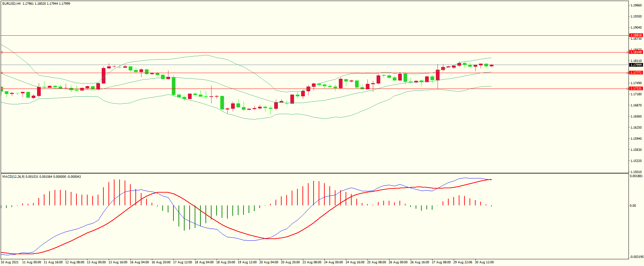Viewport: 644px width, 266px height.
Task: Click the red 1.17772 price level tag
Action: [x=636, y=73]
